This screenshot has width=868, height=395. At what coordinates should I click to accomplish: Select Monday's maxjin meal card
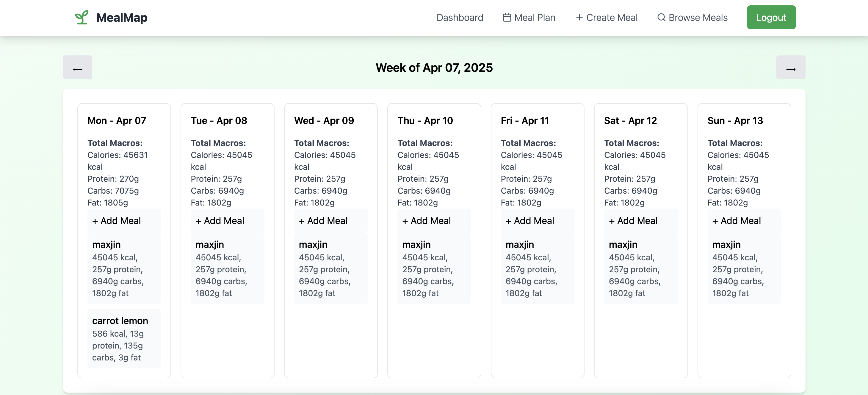pos(124,268)
